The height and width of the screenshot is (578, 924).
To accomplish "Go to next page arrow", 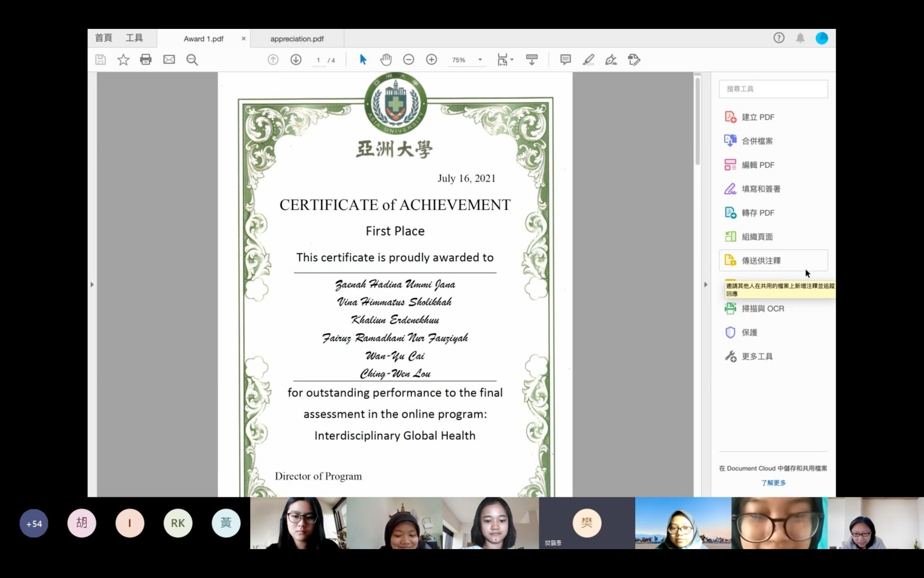I will [x=296, y=60].
